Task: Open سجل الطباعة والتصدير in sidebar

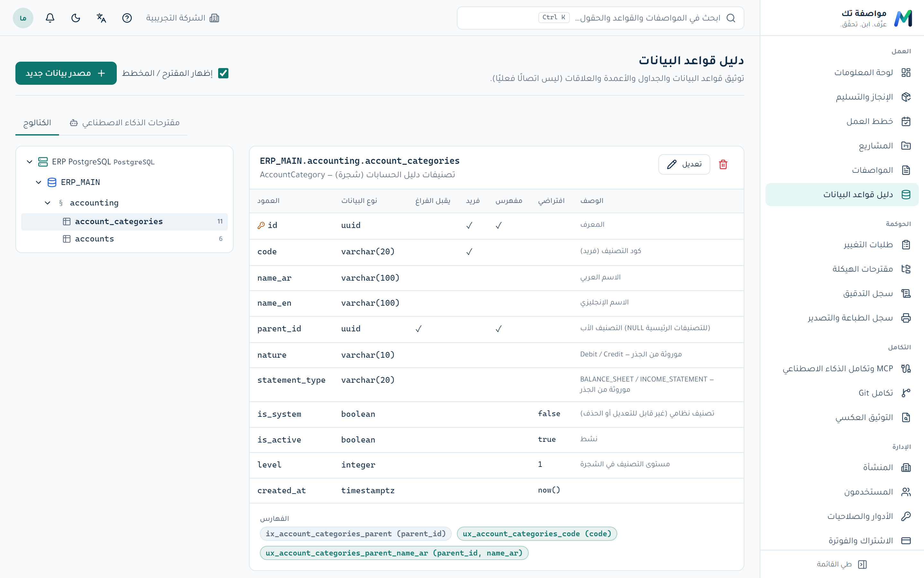Action: (x=842, y=318)
